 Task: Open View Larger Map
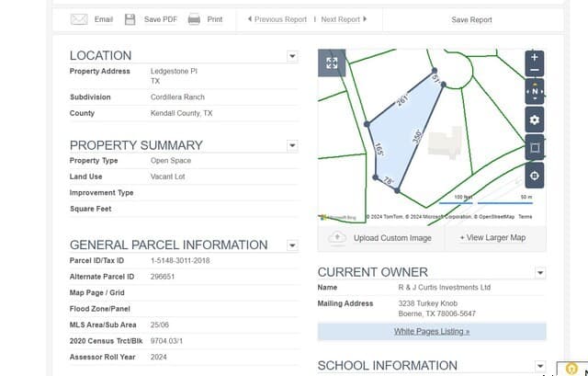492,237
